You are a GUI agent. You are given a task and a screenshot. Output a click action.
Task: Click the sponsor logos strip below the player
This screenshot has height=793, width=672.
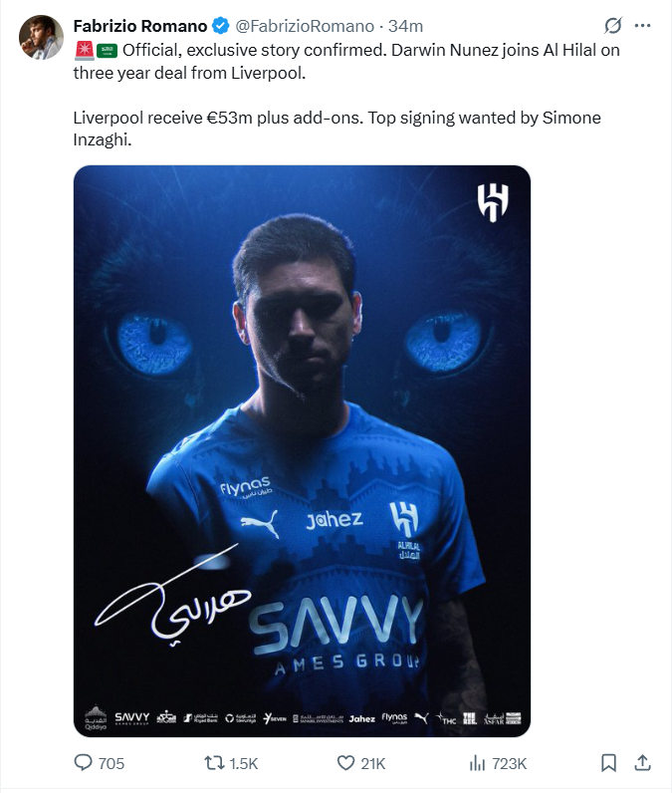(x=302, y=717)
